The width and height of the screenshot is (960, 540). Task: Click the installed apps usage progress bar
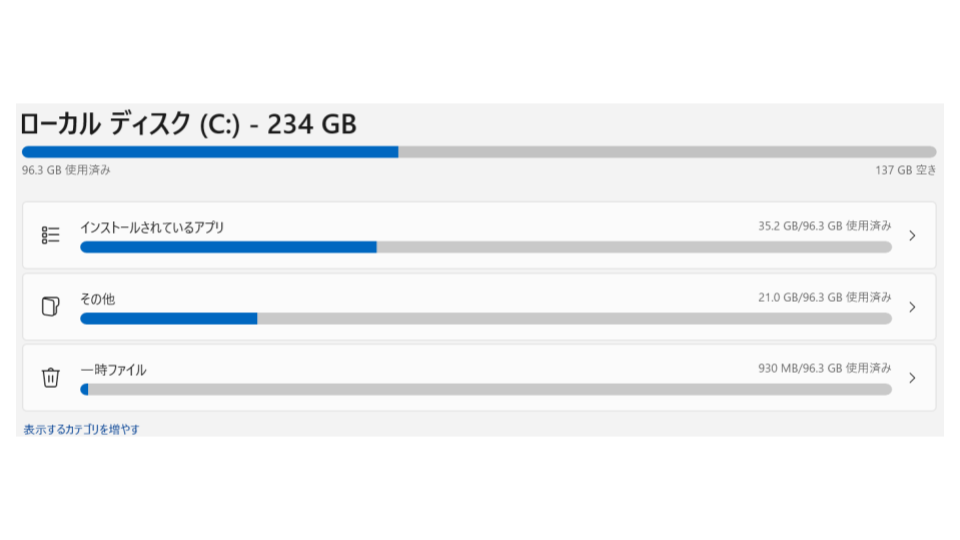click(x=485, y=247)
